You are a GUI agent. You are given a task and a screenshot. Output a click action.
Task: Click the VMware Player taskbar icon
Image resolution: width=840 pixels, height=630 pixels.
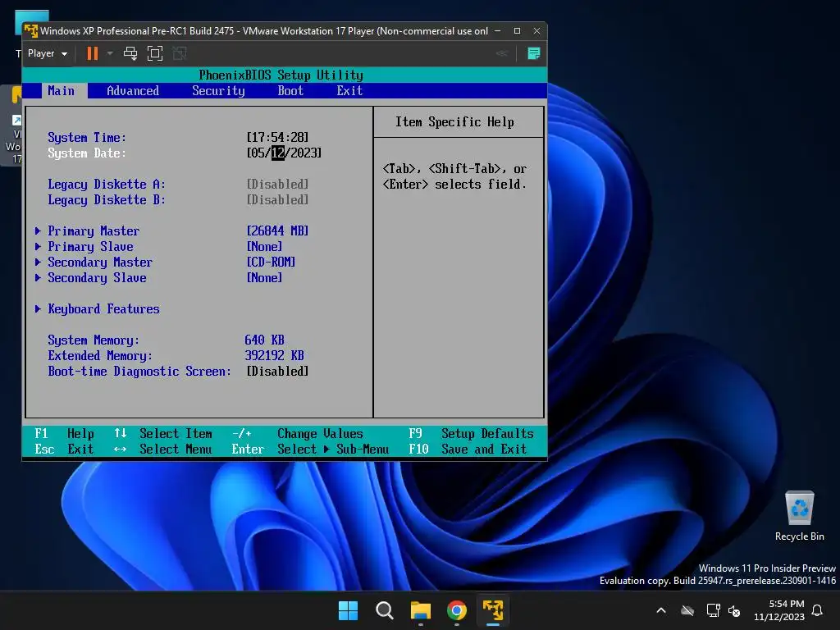click(x=493, y=610)
